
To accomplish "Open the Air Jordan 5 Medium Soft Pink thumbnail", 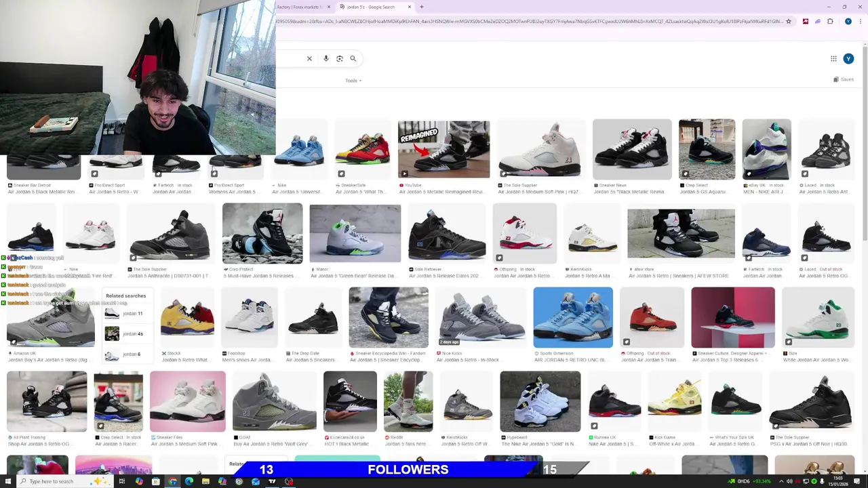I will [x=540, y=150].
